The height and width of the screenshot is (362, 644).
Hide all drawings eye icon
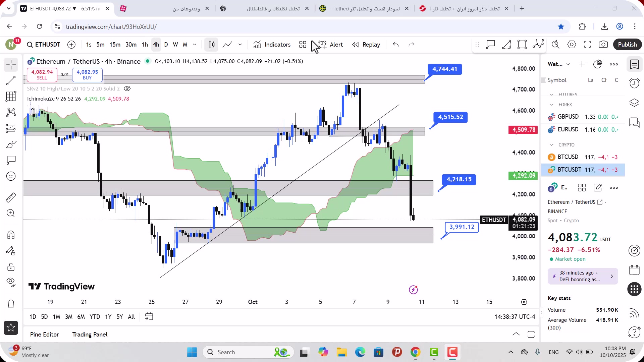[11, 283]
